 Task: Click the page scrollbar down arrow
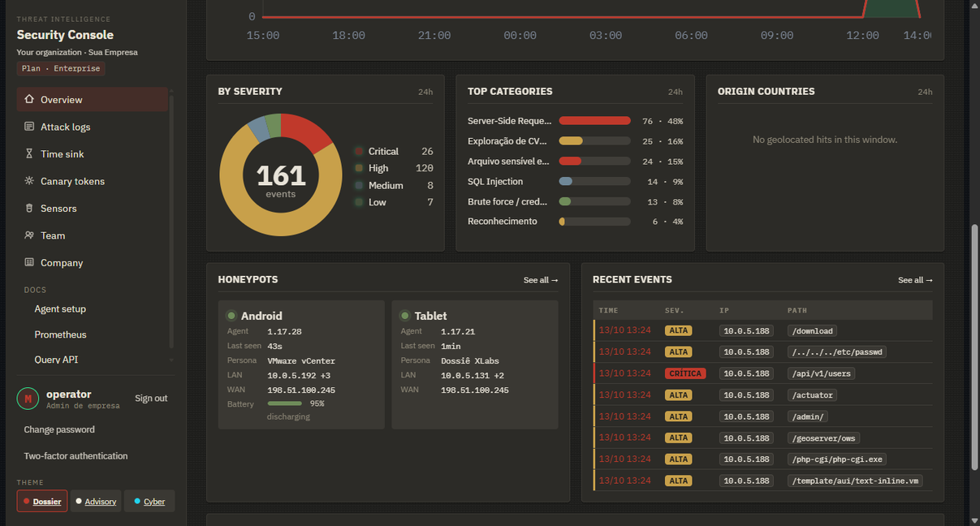pos(975,520)
